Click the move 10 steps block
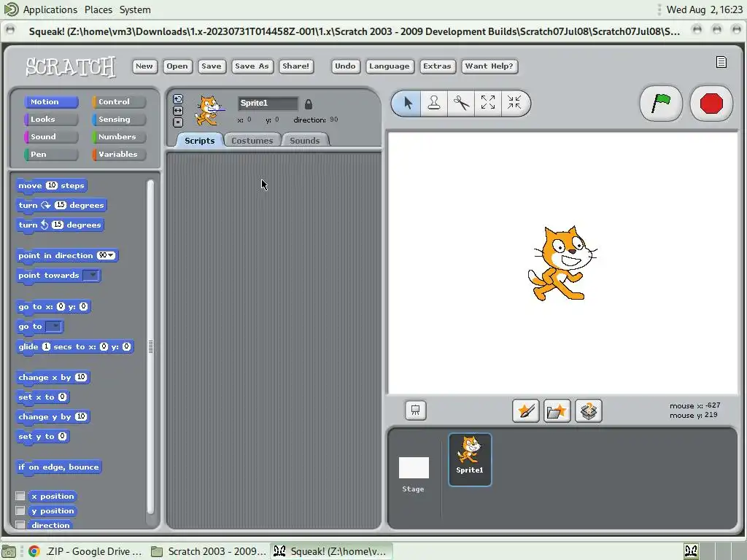This screenshot has height=560, width=747. click(x=52, y=186)
